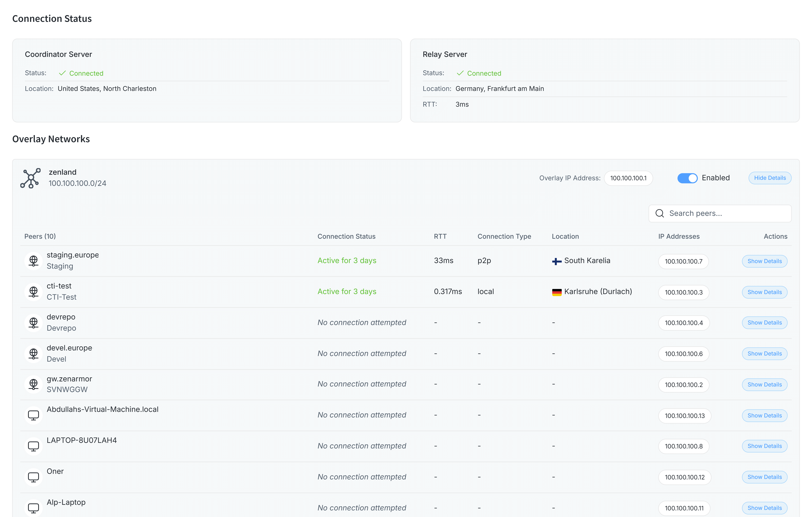Click the Abdullahs-Virtual-Machine.local monitor icon

point(33,415)
